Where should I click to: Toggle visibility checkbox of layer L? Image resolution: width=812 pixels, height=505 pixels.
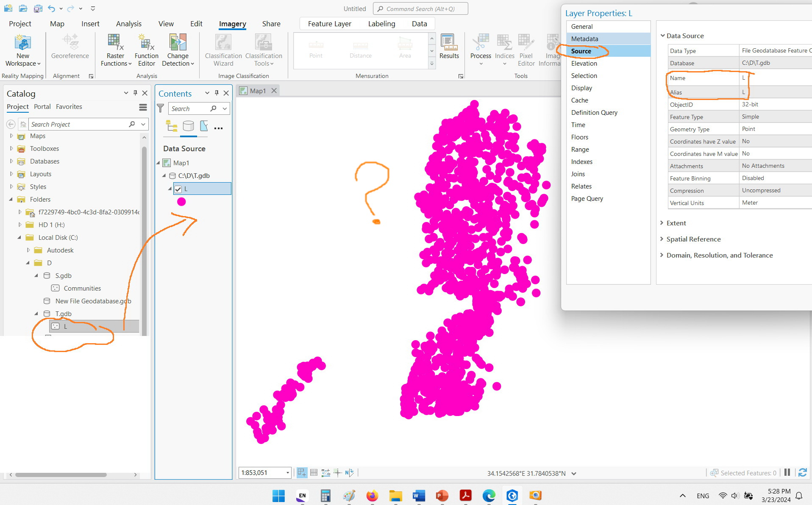pos(178,189)
